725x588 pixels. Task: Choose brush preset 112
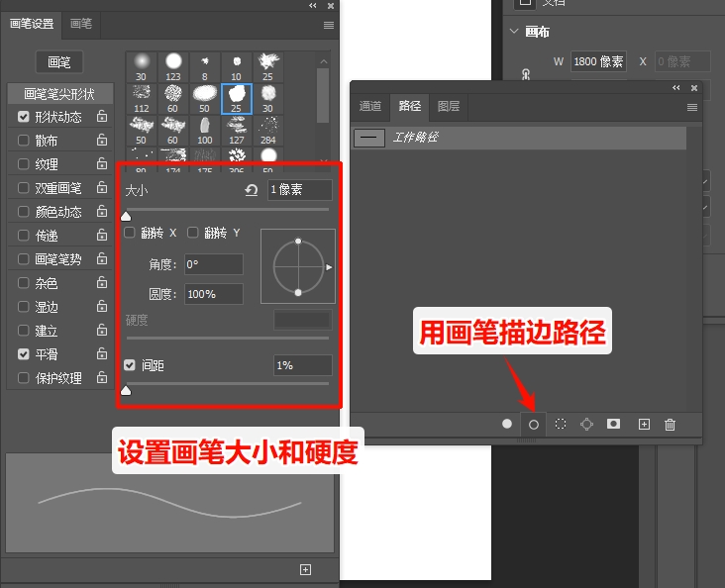[x=142, y=98]
